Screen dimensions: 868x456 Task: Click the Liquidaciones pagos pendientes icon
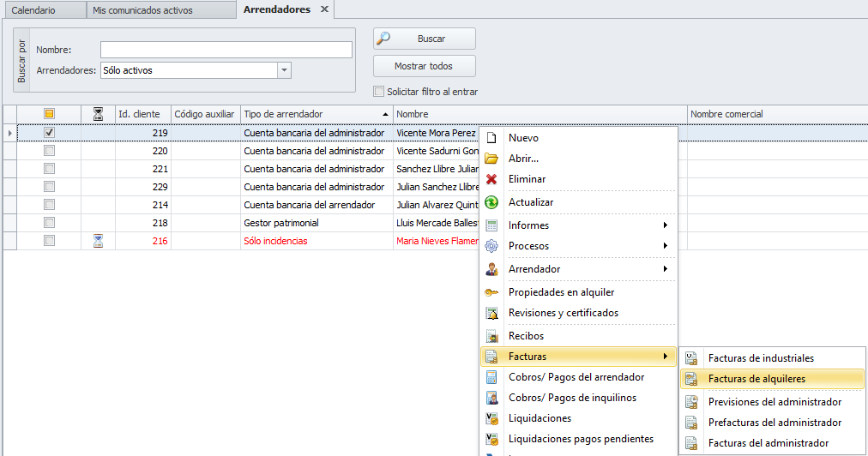coord(491,439)
